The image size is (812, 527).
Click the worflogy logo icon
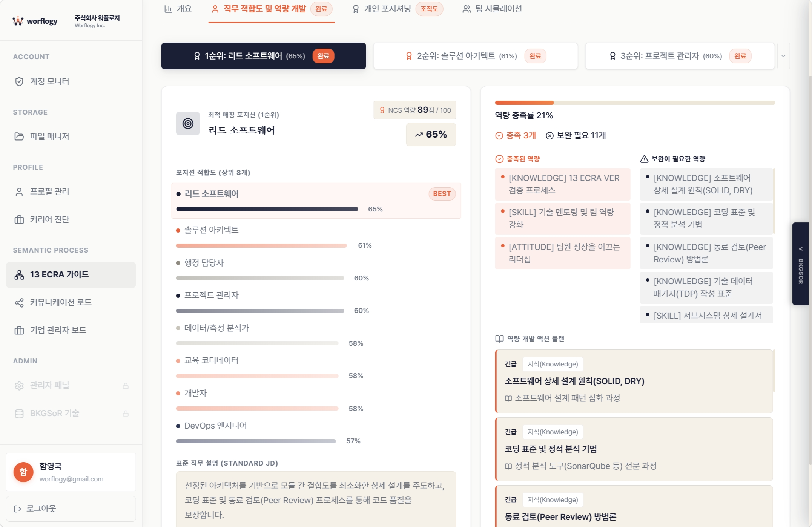click(x=18, y=21)
